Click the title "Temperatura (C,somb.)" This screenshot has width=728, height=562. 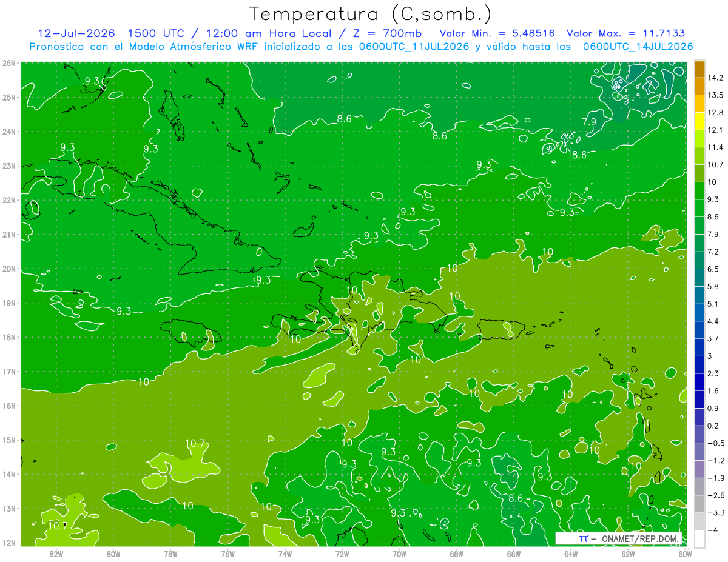click(371, 14)
